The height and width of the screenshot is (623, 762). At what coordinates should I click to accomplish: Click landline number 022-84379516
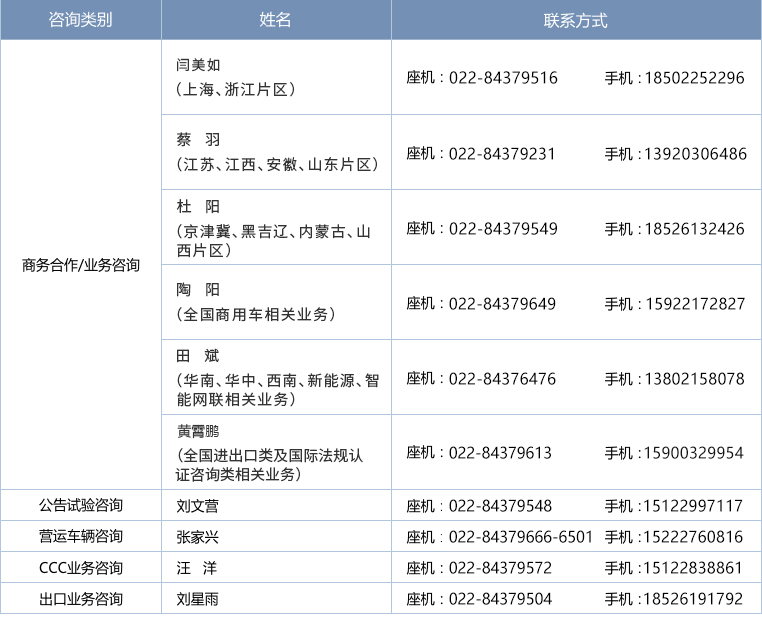click(502, 78)
